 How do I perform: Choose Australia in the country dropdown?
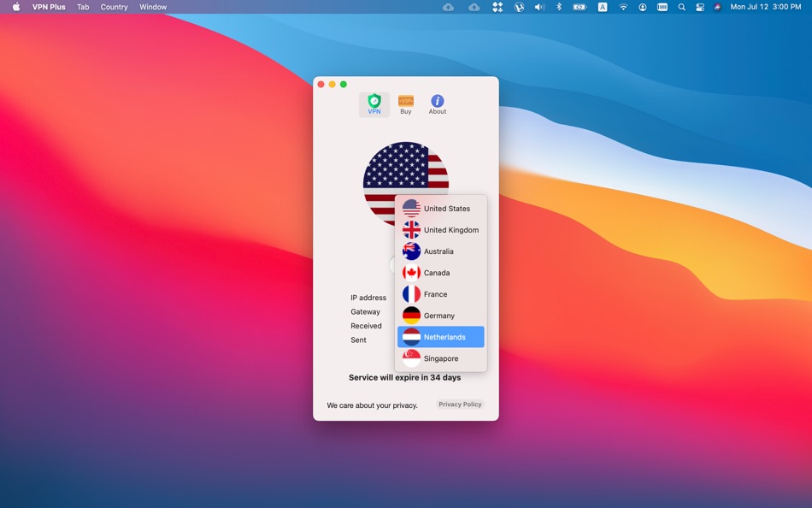[441, 251]
